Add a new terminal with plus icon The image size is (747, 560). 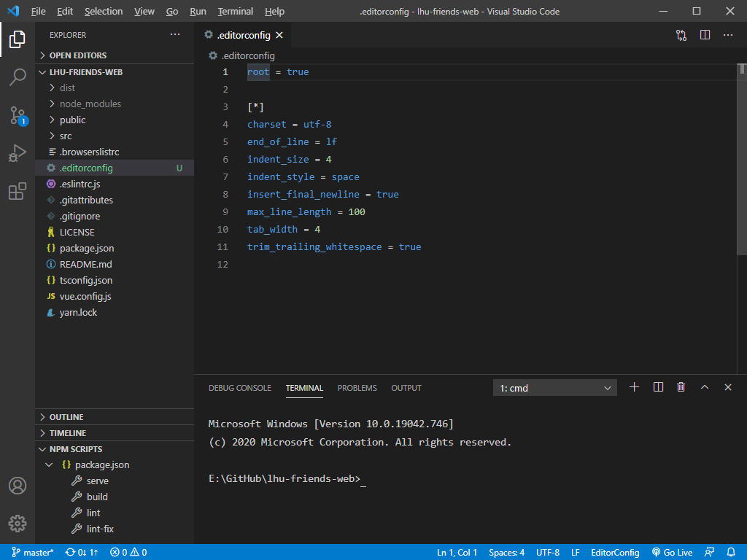click(x=634, y=387)
